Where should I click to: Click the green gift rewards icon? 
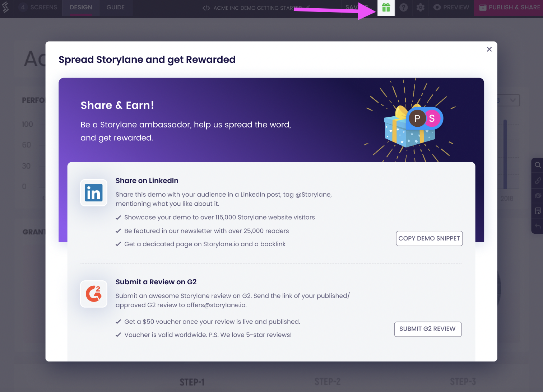tap(386, 8)
